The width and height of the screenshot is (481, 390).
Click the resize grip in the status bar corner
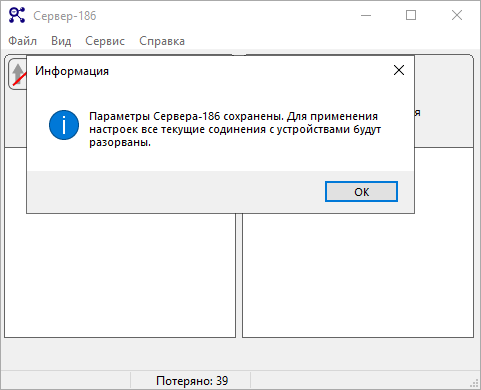474,383
